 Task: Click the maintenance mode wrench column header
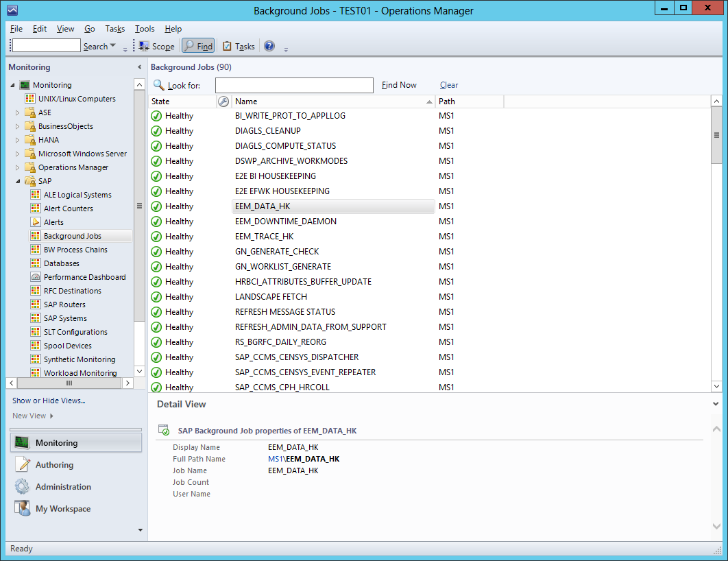(223, 102)
